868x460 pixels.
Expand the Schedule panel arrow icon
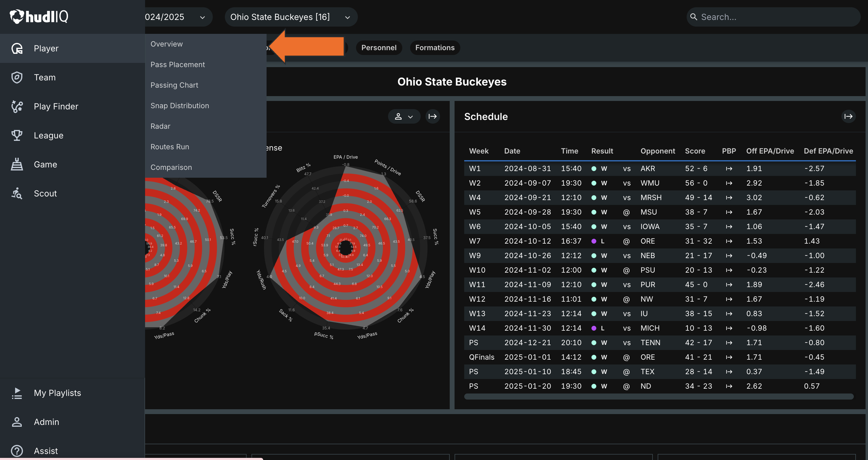(848, 117)
